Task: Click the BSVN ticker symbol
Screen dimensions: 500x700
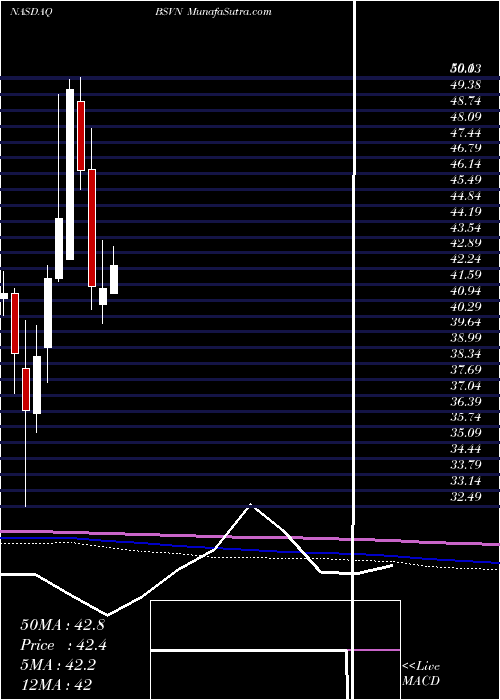Action: [x=169, y=12]
